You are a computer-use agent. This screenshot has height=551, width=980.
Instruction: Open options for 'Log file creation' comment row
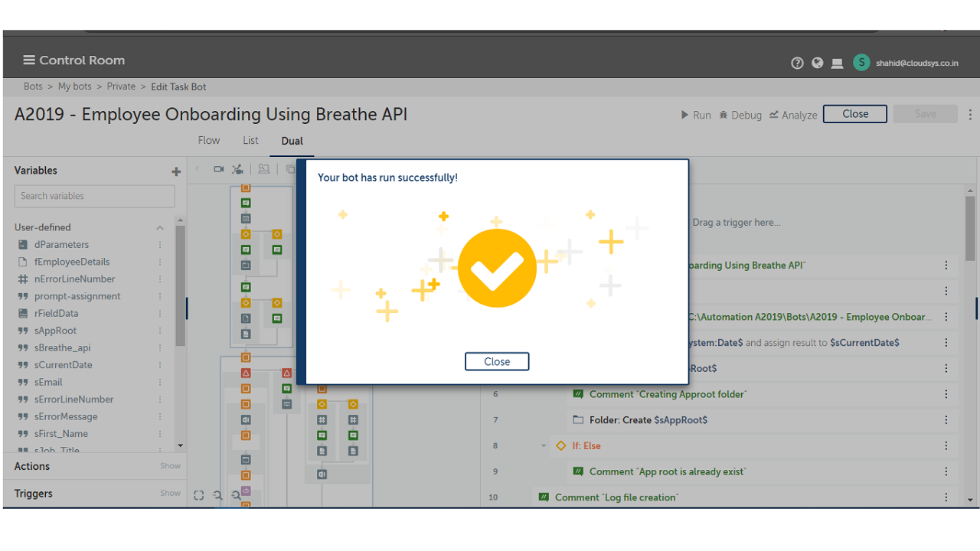[946, 497]
